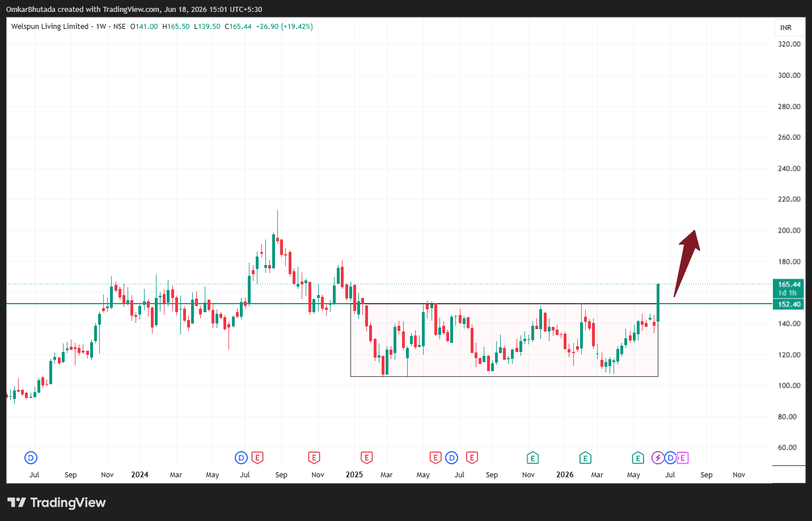The height and width of the screenshot is (521, 812).
Task: Click the purple lightning bolt event marker
Action: 658,457
